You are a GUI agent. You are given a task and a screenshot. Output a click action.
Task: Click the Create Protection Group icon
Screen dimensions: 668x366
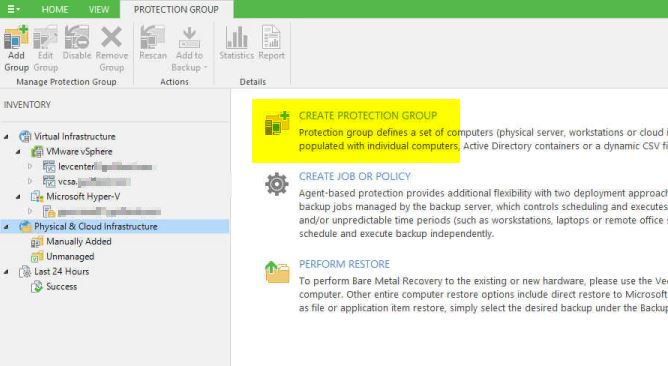277,124
